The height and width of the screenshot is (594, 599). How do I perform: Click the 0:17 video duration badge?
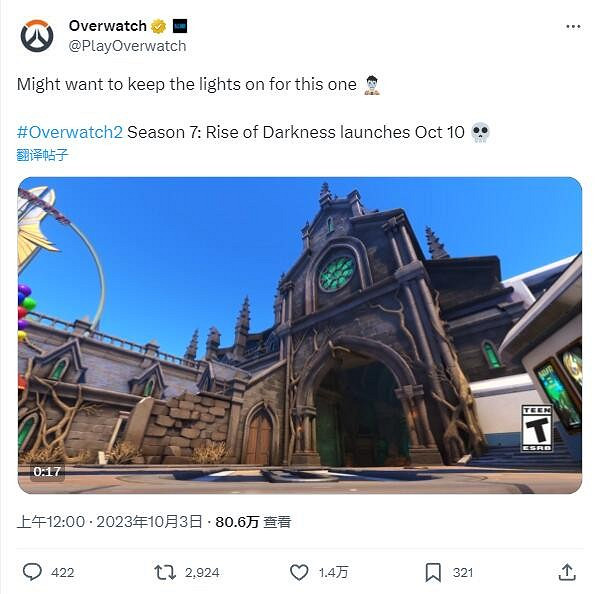point(47,471)
